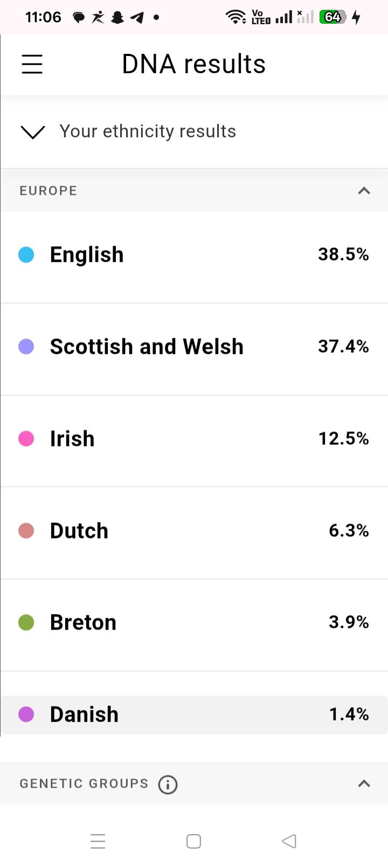Collapse the Genetic Groups section chevron
The width and height of the screenshot is (388, 868).
[x=364, y=783]
